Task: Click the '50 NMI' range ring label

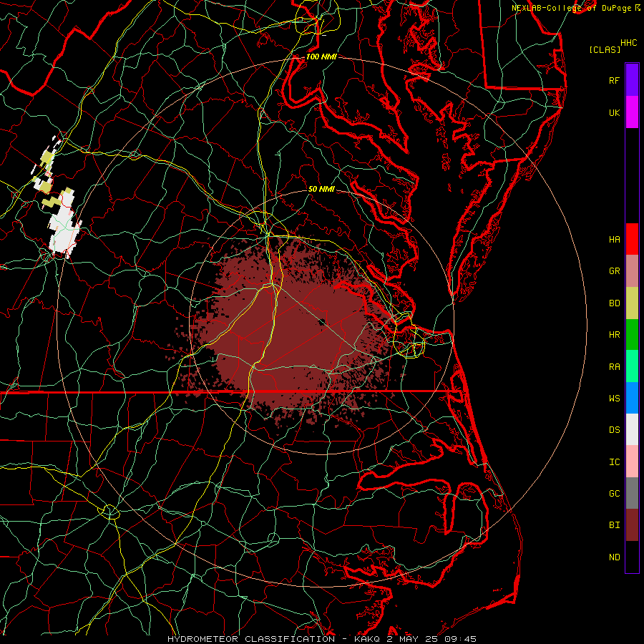Action: pyautogui.click(x=321, y=189)
